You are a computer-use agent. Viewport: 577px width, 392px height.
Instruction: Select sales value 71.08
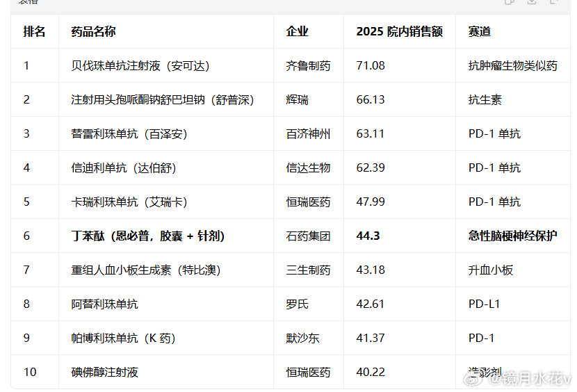[371, 66]
